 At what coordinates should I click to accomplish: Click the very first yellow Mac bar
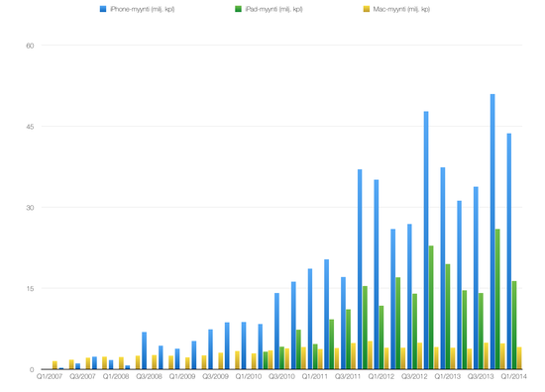54,365
